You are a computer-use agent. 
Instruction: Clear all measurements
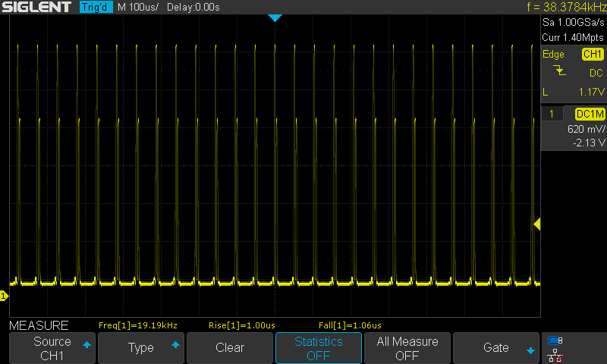(230, 348)
